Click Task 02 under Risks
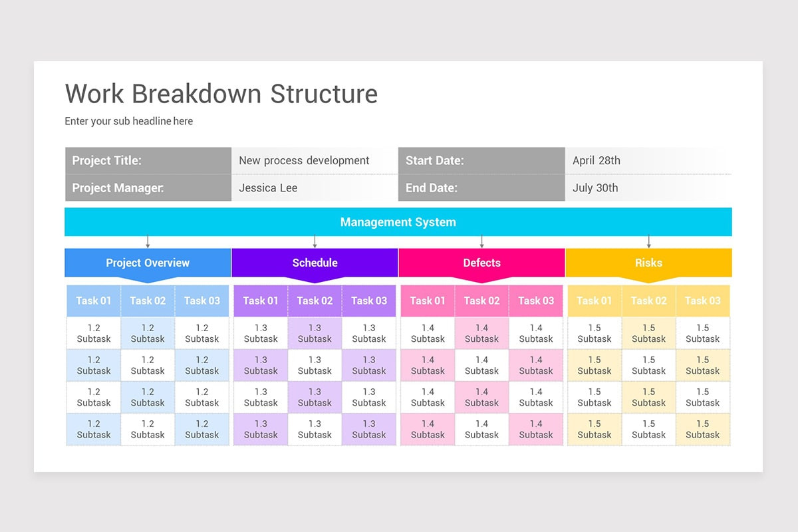Screen dimensions: 798x532 pyautogui.click(x=648, y=301)
